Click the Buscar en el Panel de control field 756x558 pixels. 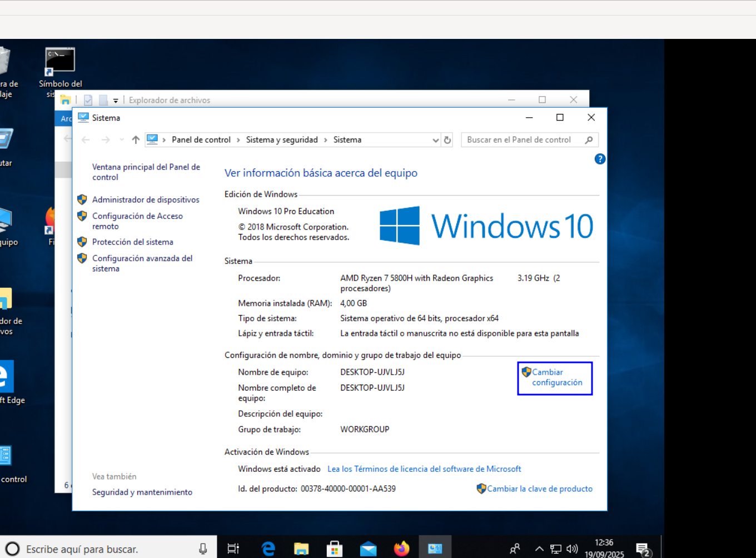pos(530,140)
